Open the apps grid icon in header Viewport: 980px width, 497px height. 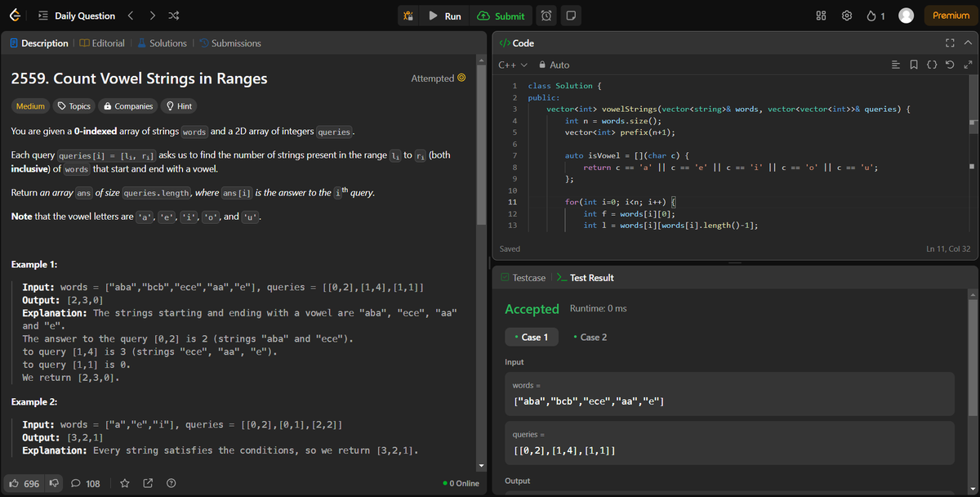click(820, 15)
